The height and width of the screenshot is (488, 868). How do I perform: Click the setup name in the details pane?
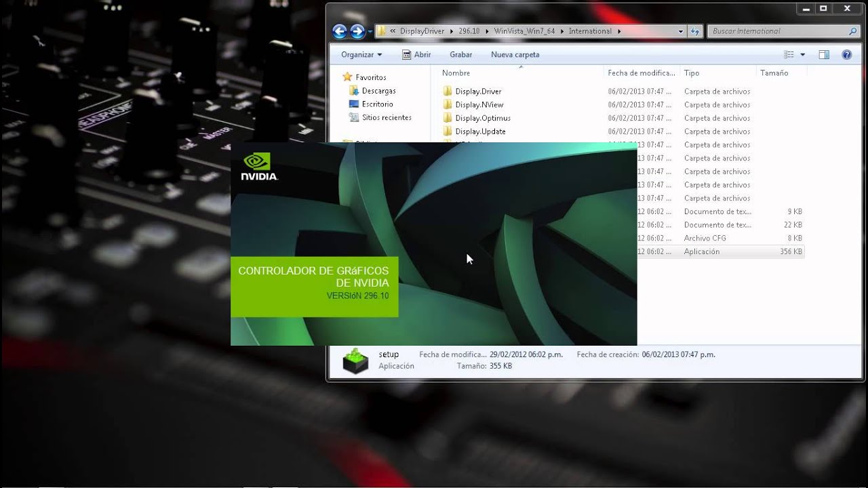click(x=389, y=354)
